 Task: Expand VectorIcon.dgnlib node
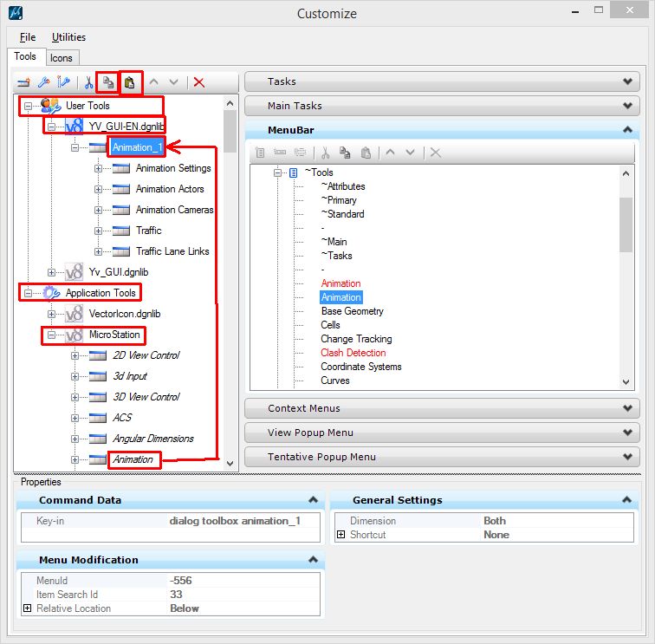click(x=51, y=314)
